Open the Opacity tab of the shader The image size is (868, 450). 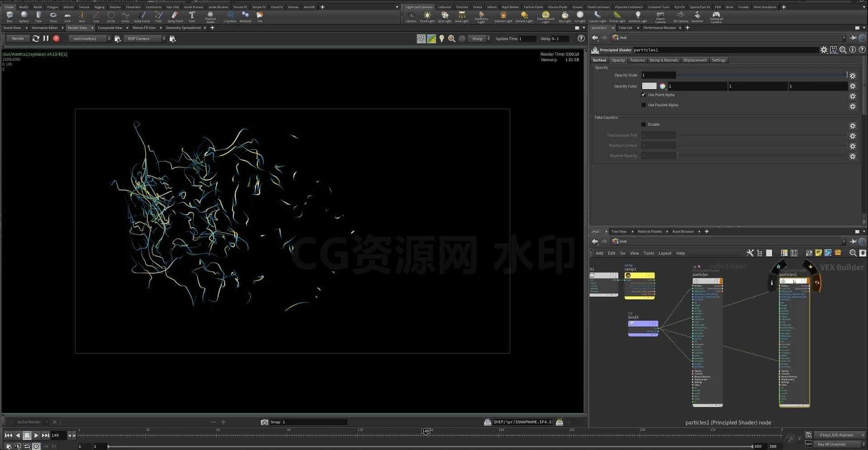pyautogui.click(x=618, y=60)
